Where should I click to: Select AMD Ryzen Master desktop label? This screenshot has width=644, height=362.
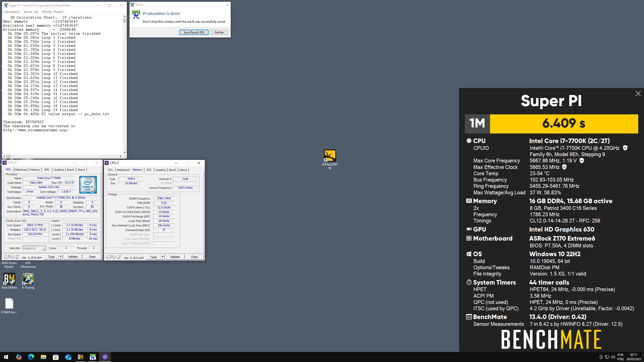(9, 265)
